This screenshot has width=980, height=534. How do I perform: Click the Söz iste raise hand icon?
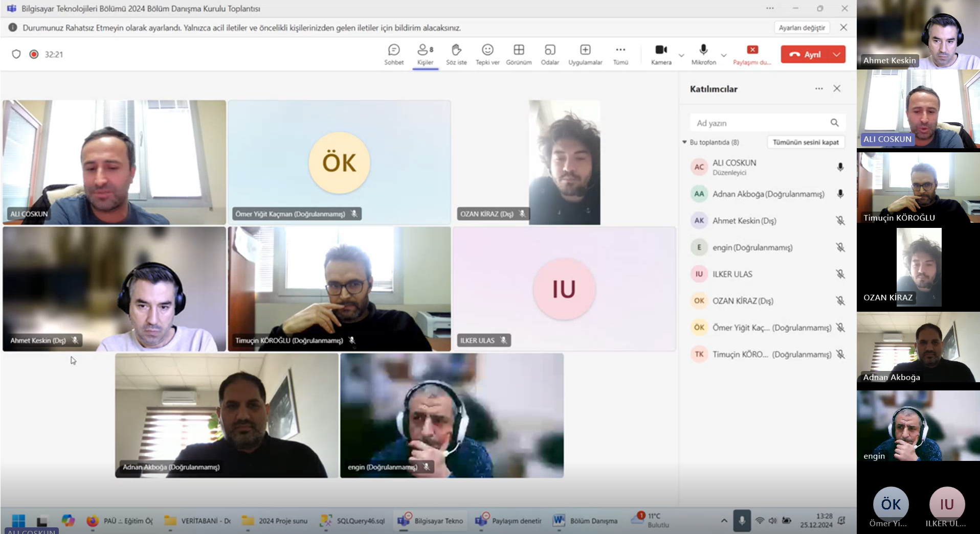(456, 54)
